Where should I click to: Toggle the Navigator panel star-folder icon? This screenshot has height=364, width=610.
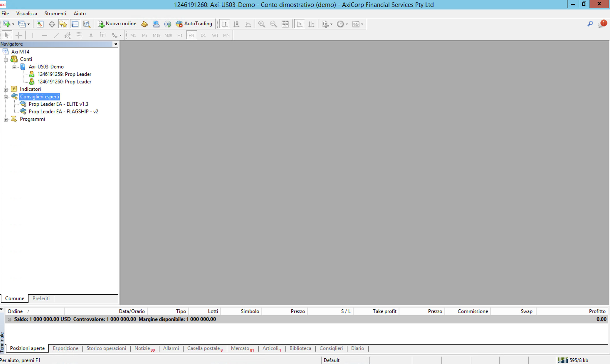tap(63, 24)
